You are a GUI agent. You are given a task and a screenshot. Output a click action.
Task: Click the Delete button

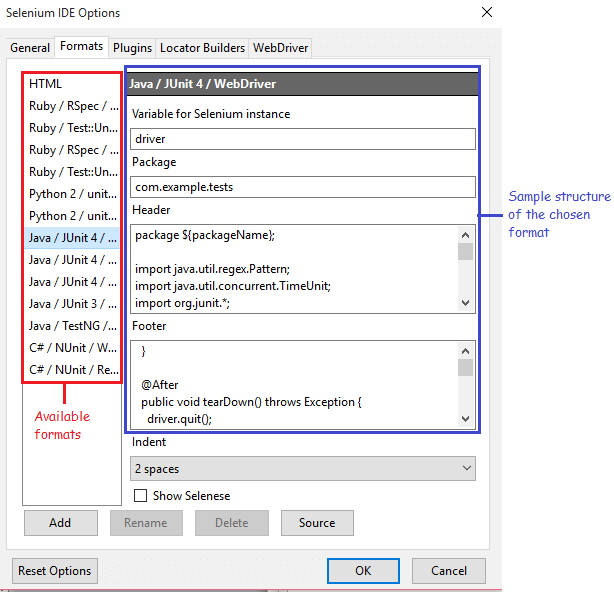point(232,523)
